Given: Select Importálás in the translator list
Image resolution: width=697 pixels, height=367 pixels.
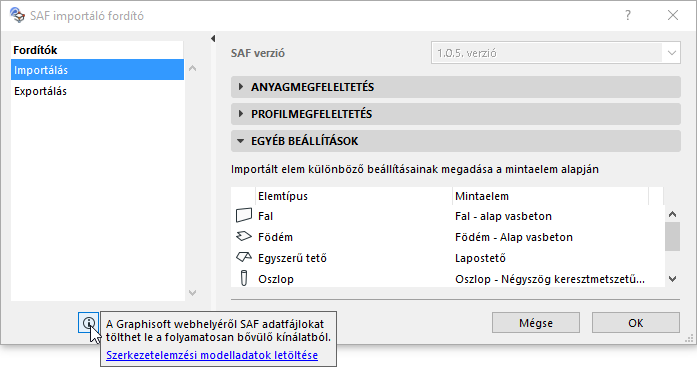Looking at the screenshot, I should (x=97, y=70).
